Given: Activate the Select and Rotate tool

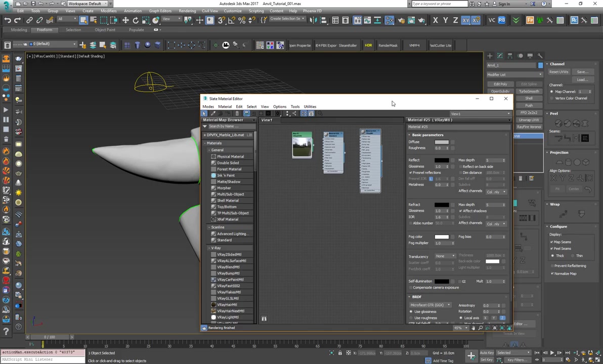Looking at the screenshot, I should coord(135,20).
